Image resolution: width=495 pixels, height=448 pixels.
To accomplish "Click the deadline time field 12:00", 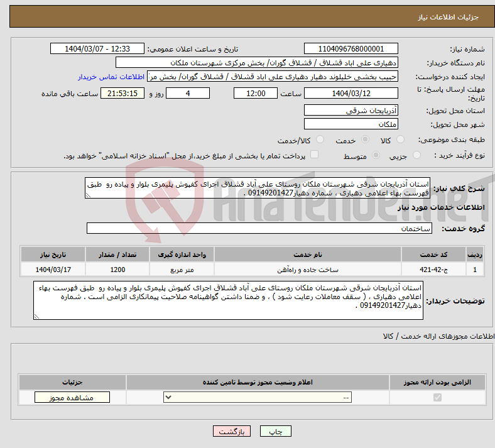I will 256,94.
